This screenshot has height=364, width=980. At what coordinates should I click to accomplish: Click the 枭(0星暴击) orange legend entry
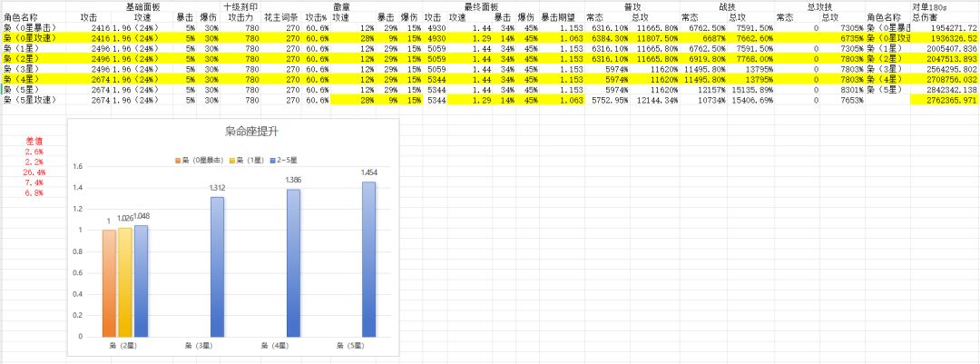200,160
